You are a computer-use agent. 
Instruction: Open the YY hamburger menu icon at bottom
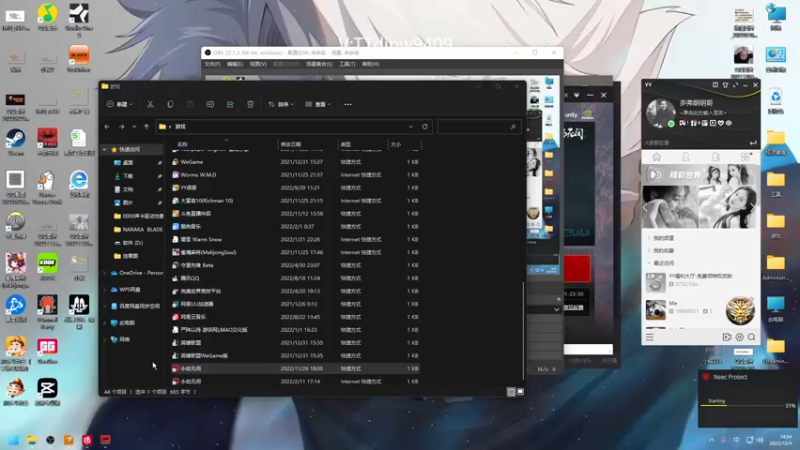point(649,337)
